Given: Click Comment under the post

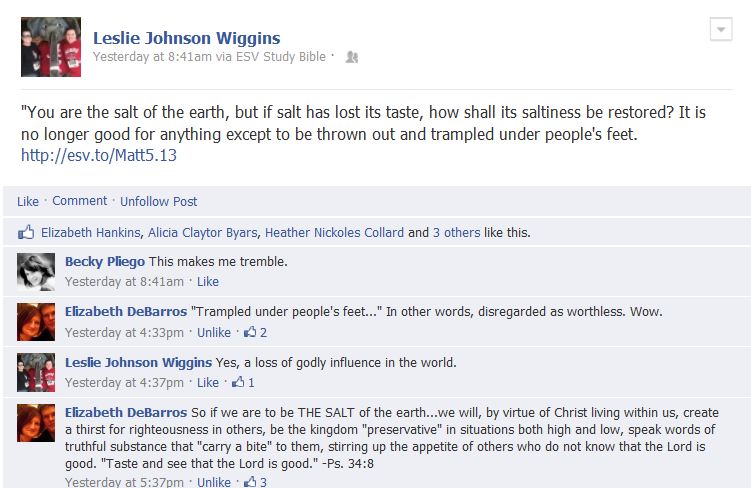Looking at the screenshot, I should point(80,201).
